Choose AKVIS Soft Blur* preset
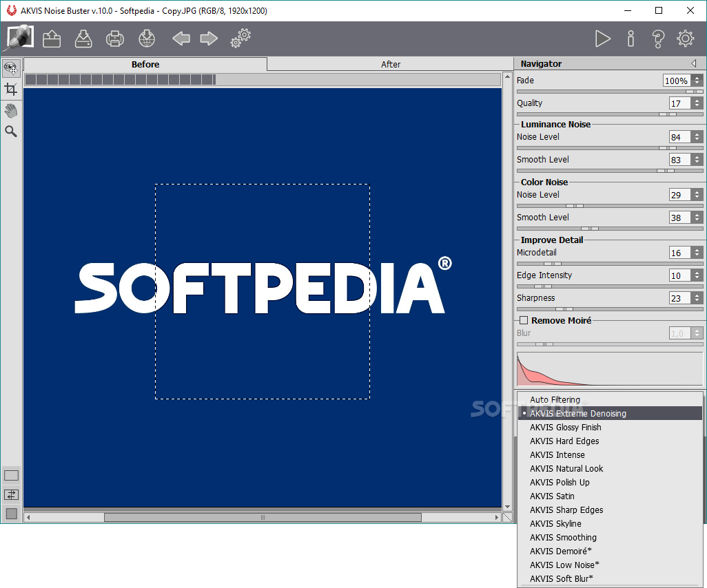707x588 pixels. click(610, 578)
